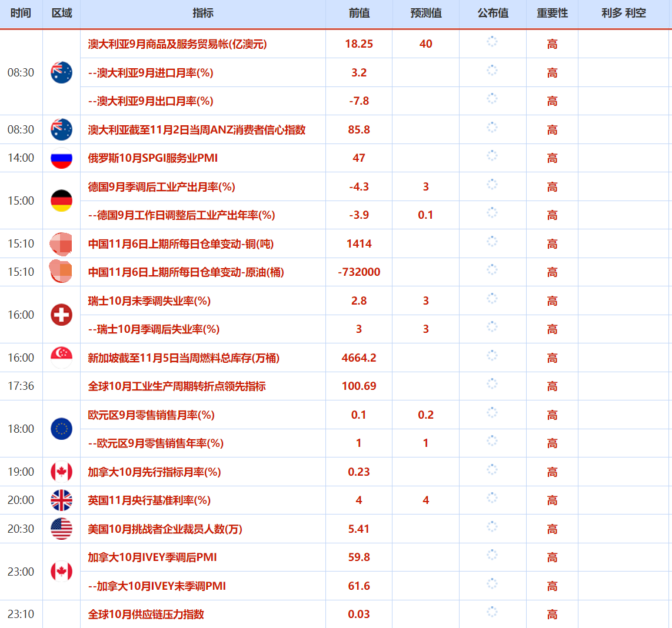This screenshot has height=628, width=672.
Task: Click the flag icon for copper warehouse row
Action: [61, 244]
